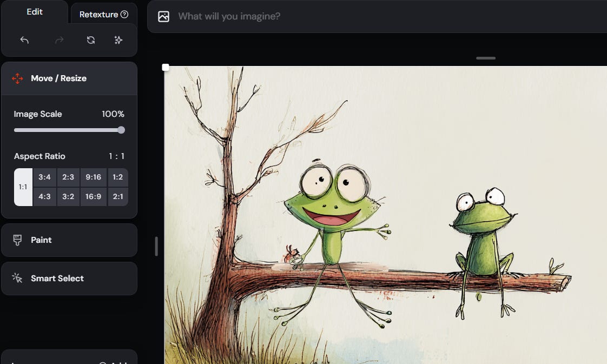Click the frog artwork on the canvas
Image resolution: width=607 pixels, height=364 pixels.
(386, 215)
